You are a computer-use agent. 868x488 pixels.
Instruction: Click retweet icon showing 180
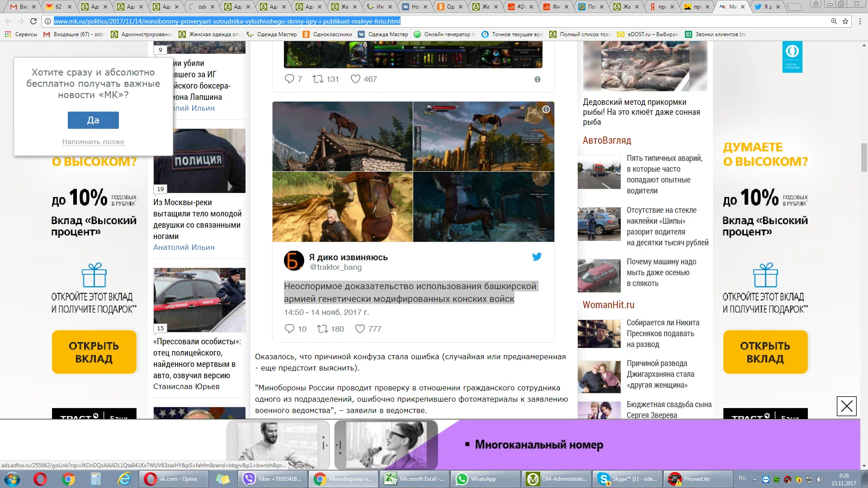[322, 329]
